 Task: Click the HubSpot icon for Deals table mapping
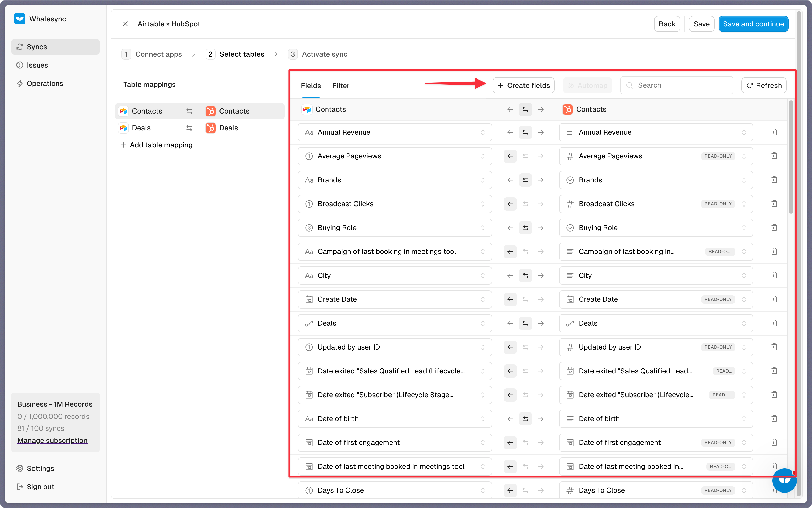pos(210,128)
